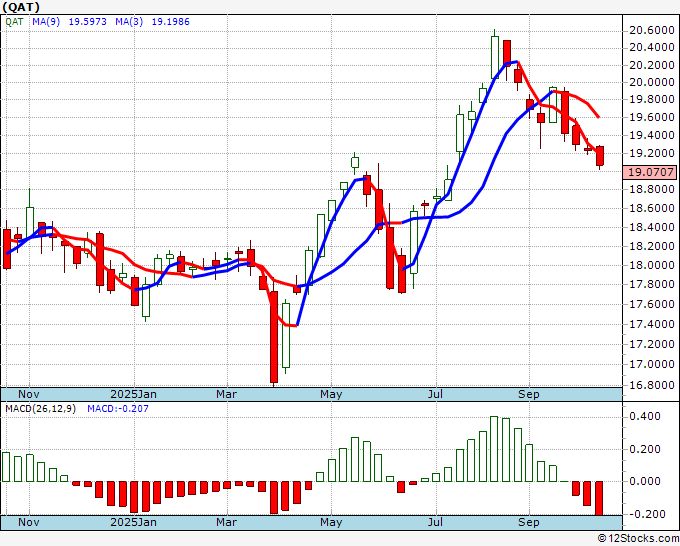Click 2025Jan on the MACD panel time axis
This screenshot has height=546, width=680.
(134, 522)
